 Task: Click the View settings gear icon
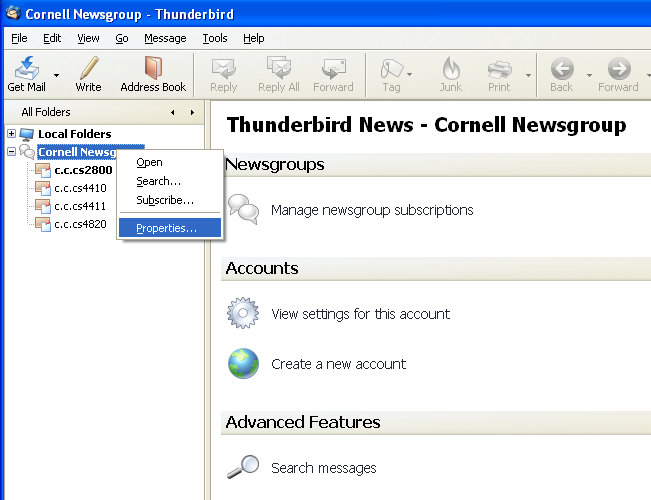click(243, 313)
